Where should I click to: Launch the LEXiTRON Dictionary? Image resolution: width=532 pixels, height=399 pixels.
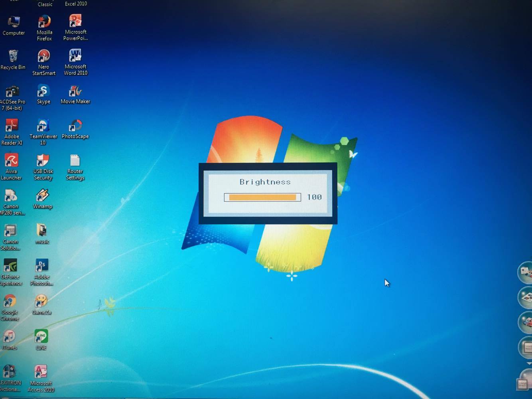(10, 378)
